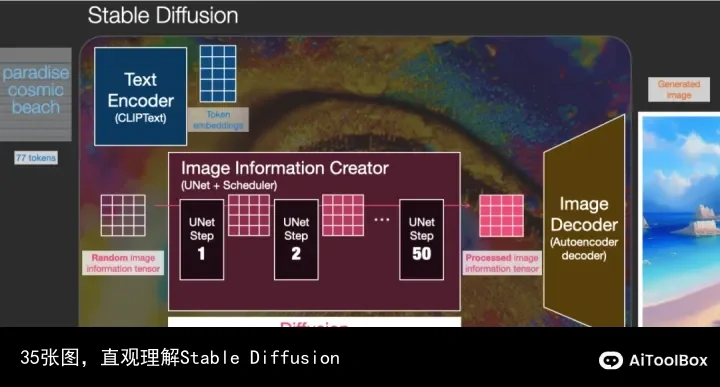The width and height of the screenshot is (720, 387).
Task: Click the 'paradise cosmic beach' prompt box
Action: (36, 94)
